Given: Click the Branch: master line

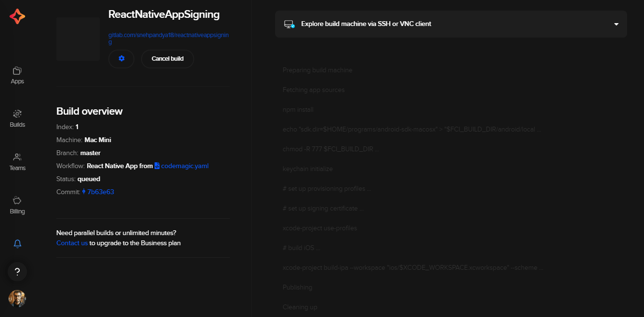Looking at the screenshot, I should [x=79, y=153].
